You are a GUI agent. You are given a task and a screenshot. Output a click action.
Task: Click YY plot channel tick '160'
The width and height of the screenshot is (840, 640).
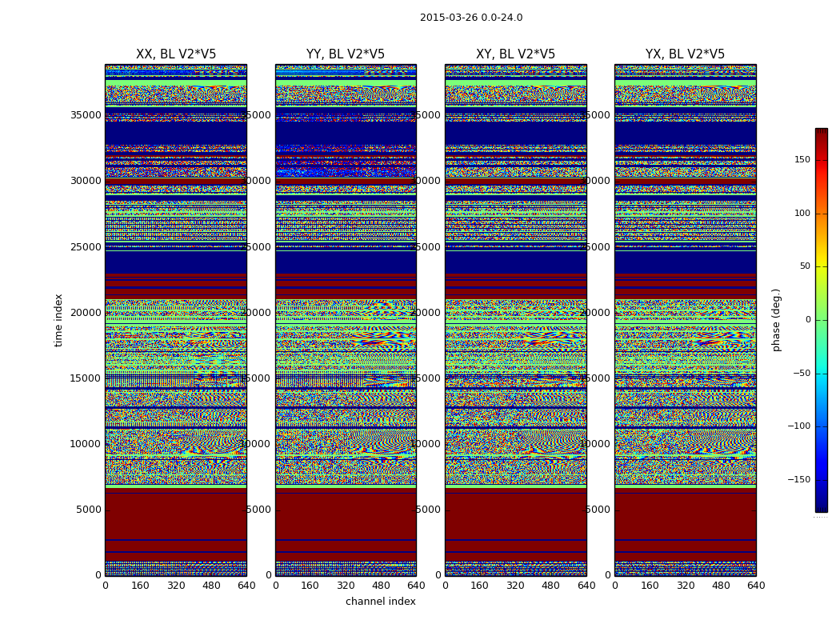point(310,586)
